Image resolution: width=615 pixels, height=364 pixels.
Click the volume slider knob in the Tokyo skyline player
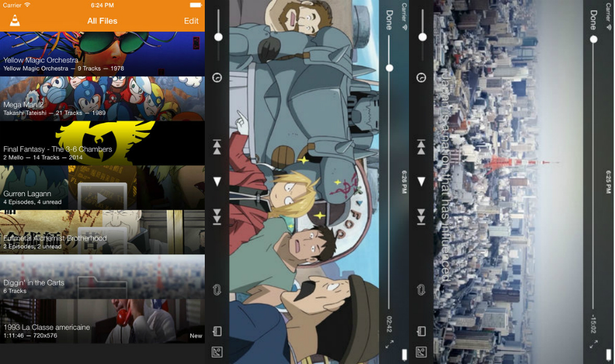[x=423, y=37]
